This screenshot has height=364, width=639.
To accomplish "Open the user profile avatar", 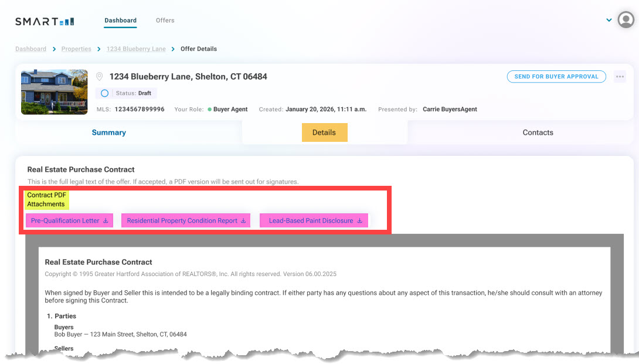I will [626, 19].
